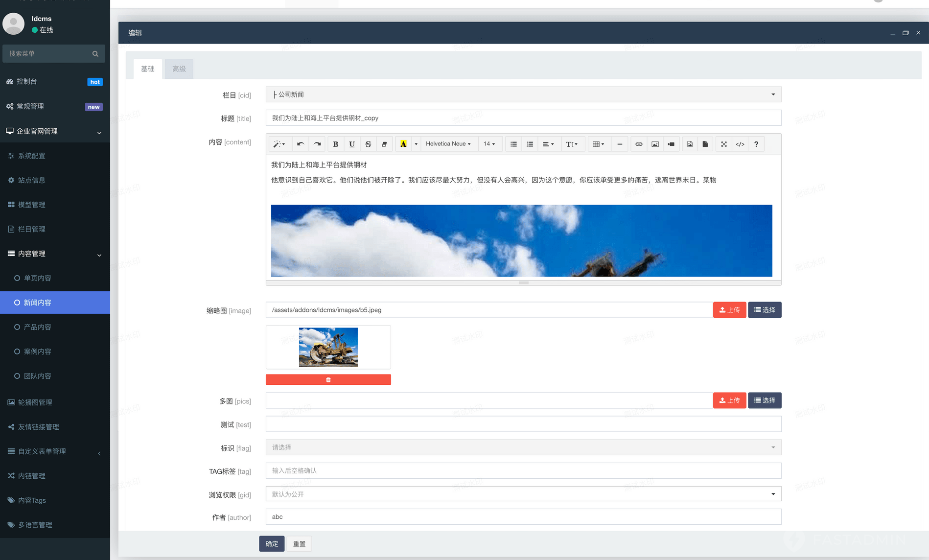Open the insert table dropdown
929x560 pixels.
[599, 144]
